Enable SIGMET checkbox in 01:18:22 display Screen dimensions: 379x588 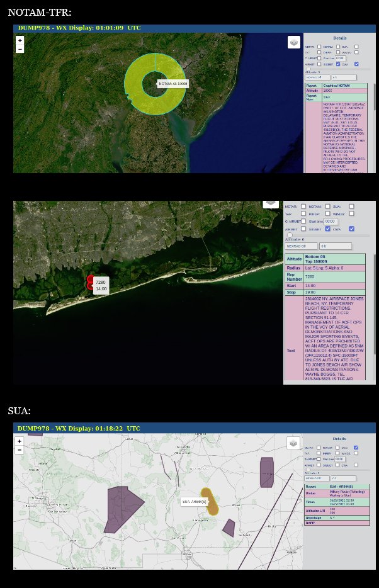point(337,465)
